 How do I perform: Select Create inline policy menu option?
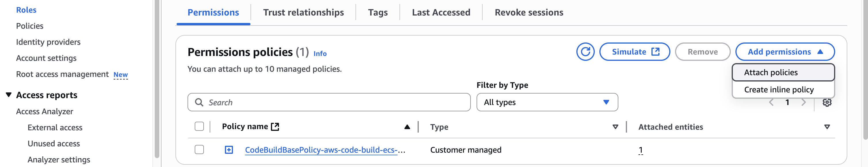(x=779, y=90)
